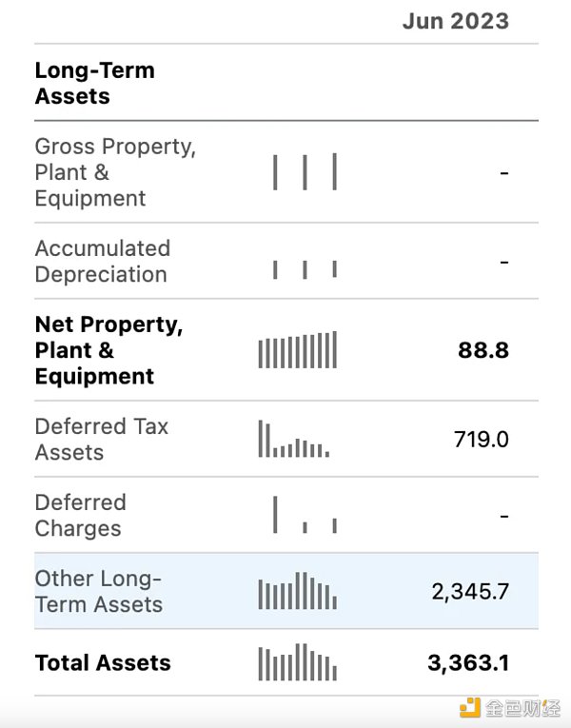Click the 2,345.7 value cell
Image resolution: width=571 pixels, height=728 pixels.
[x=470, y=591]
